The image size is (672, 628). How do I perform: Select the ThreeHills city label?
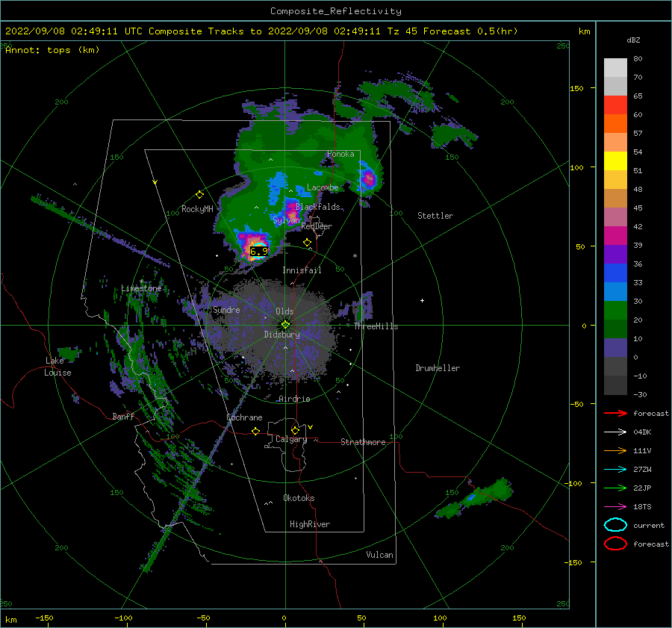click(376, 326)
